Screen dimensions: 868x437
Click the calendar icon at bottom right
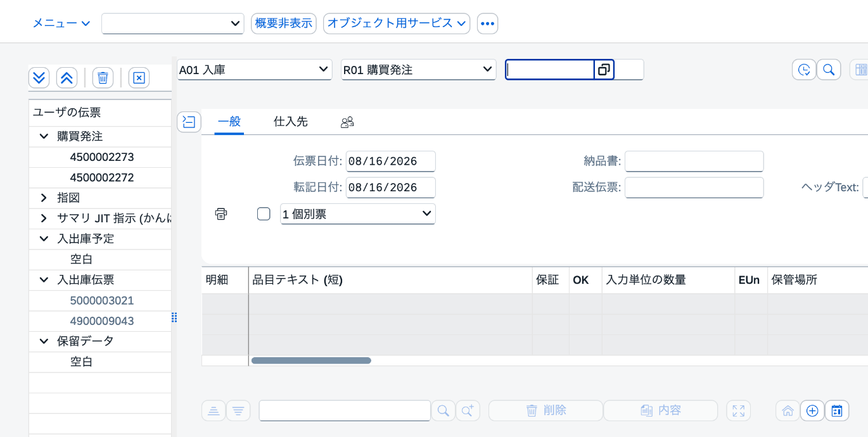tap(837, 410)
